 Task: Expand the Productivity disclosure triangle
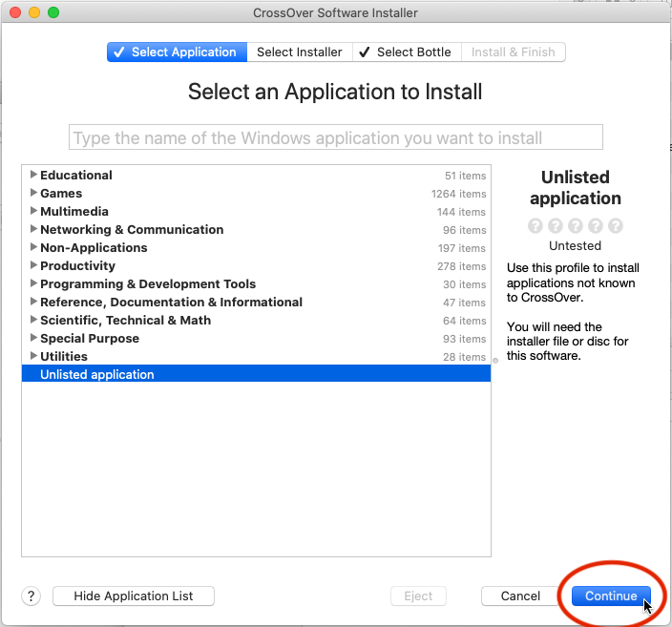tap(33, 265)
